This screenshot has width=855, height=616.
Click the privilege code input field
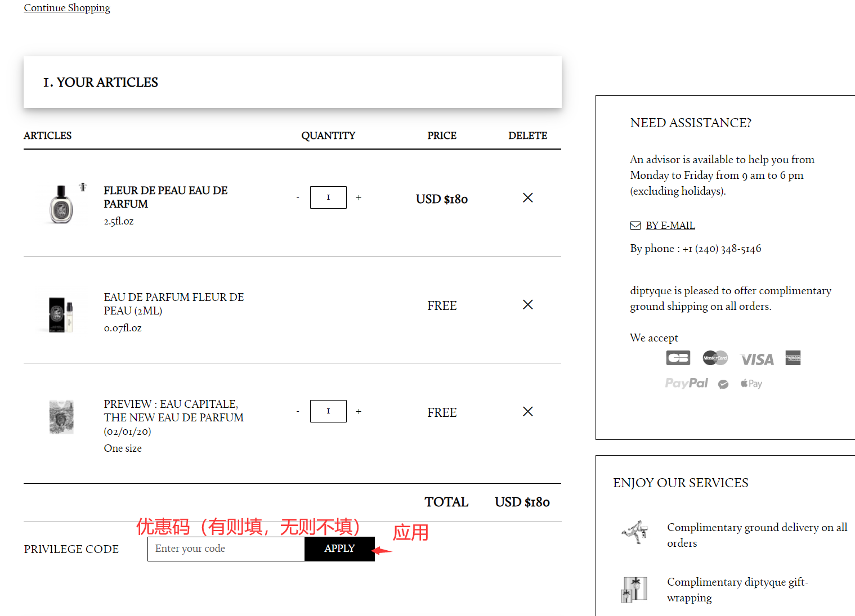(x=226, y=548)
